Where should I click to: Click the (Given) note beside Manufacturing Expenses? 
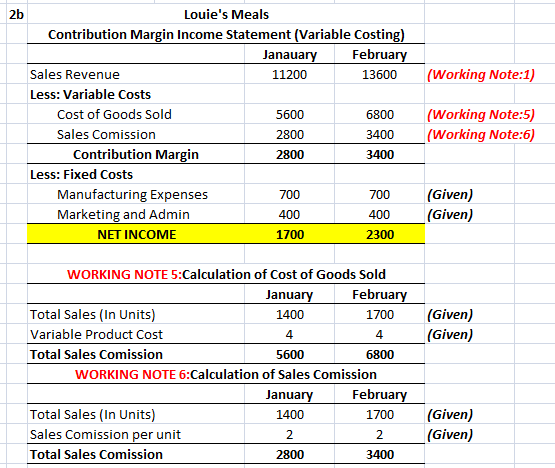coord(450,194)
